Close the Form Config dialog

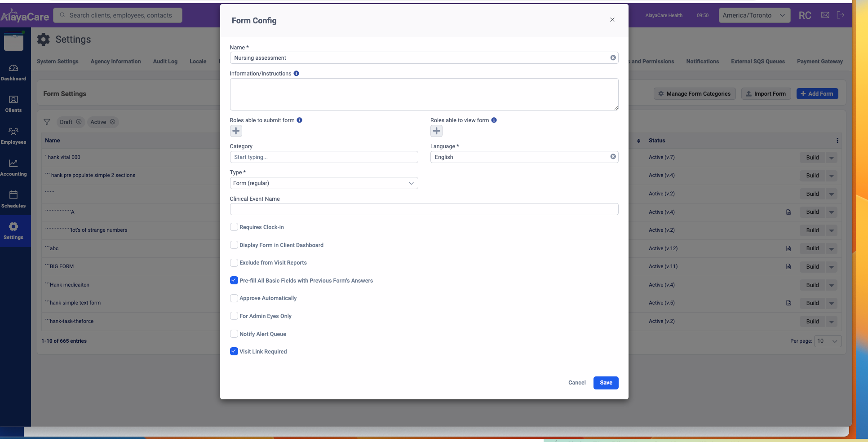612,20
